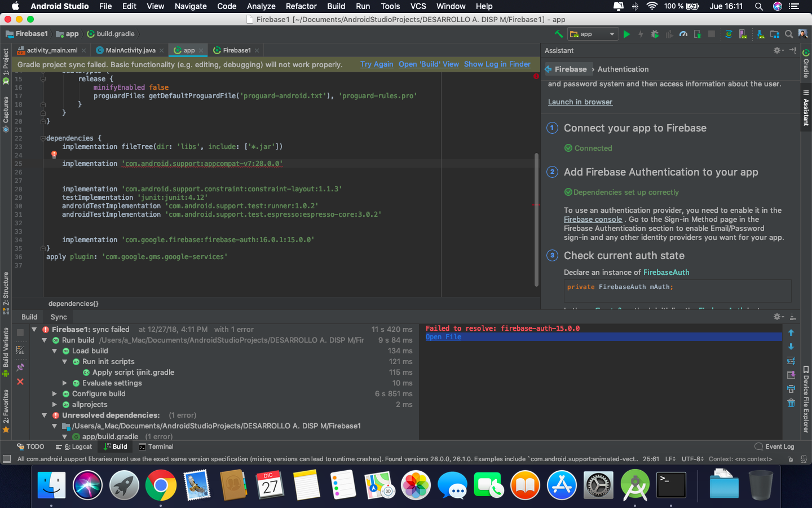Hide the Assistant panel with arrow icon
Viewport: 812px width, 508px height.
793,50
